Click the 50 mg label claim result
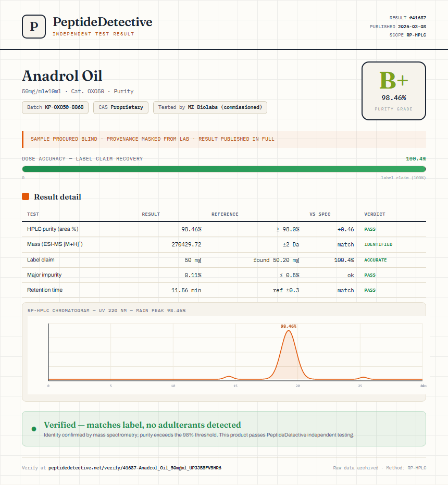448x485 pixels. (193, 260)
